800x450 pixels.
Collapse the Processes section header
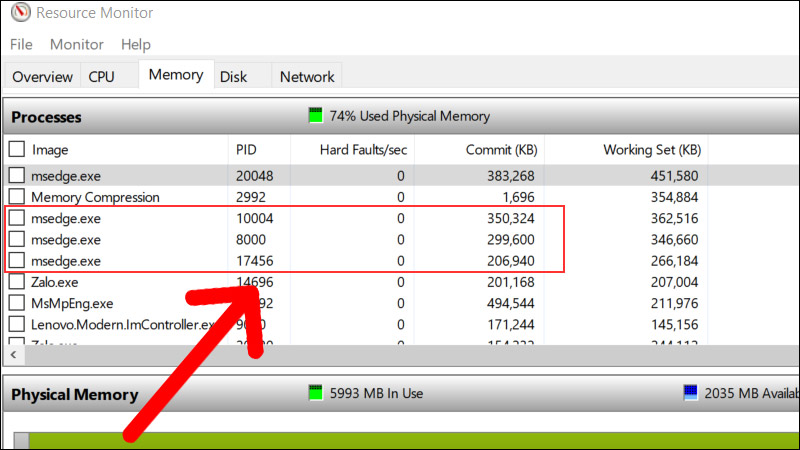pyautogui.click(x=46, y=117)
